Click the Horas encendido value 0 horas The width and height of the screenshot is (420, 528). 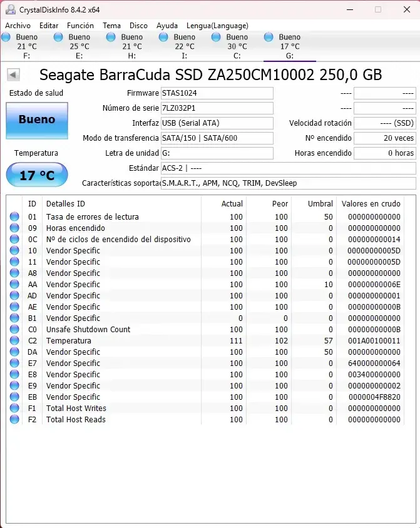[385, 153]
